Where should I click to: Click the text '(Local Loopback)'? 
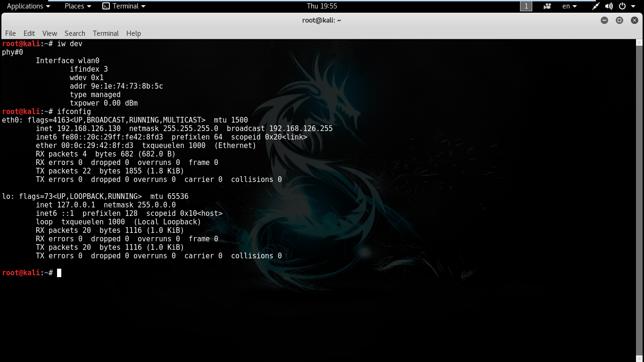(167, 222)
